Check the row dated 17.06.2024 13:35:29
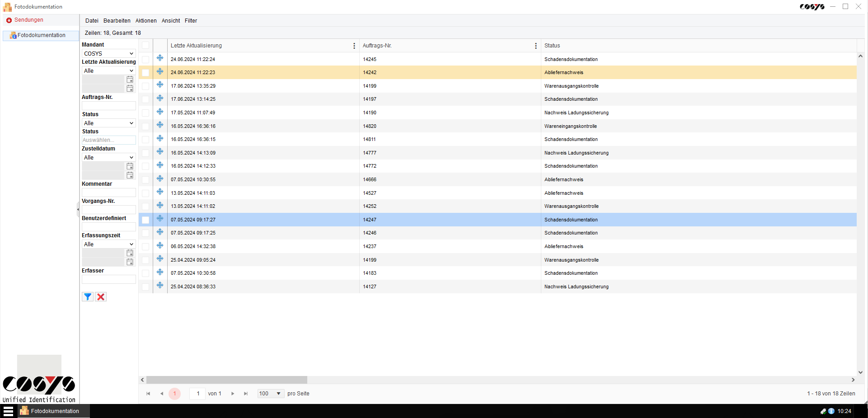 (x=145, y=86)
